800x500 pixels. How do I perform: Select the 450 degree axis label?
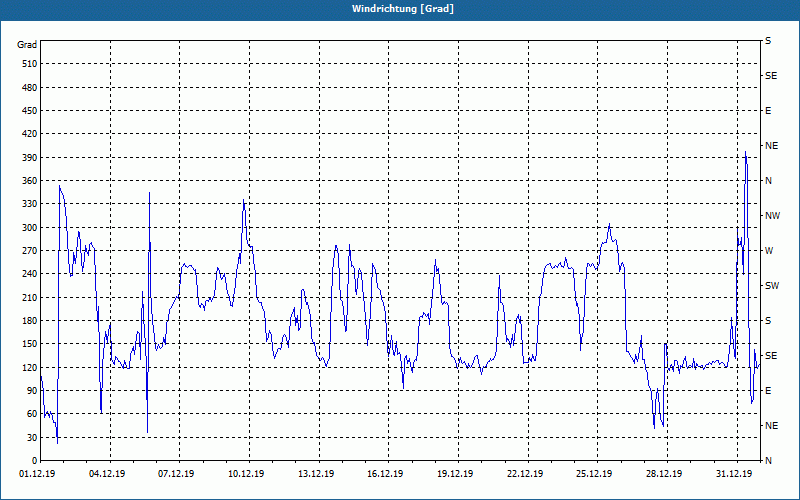coord(30,111)
